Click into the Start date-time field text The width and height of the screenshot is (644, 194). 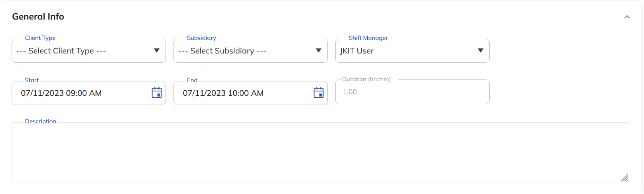pyautogui.click(x=61, y=93)
